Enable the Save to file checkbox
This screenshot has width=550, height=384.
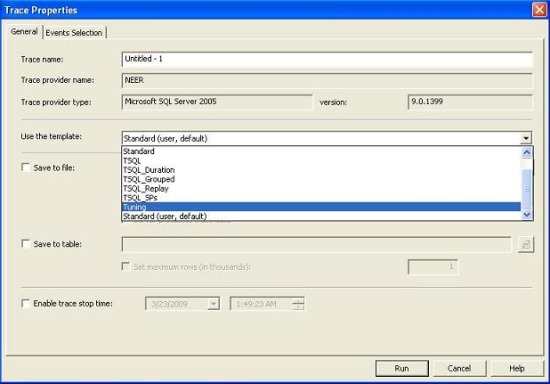pos(26,167)
